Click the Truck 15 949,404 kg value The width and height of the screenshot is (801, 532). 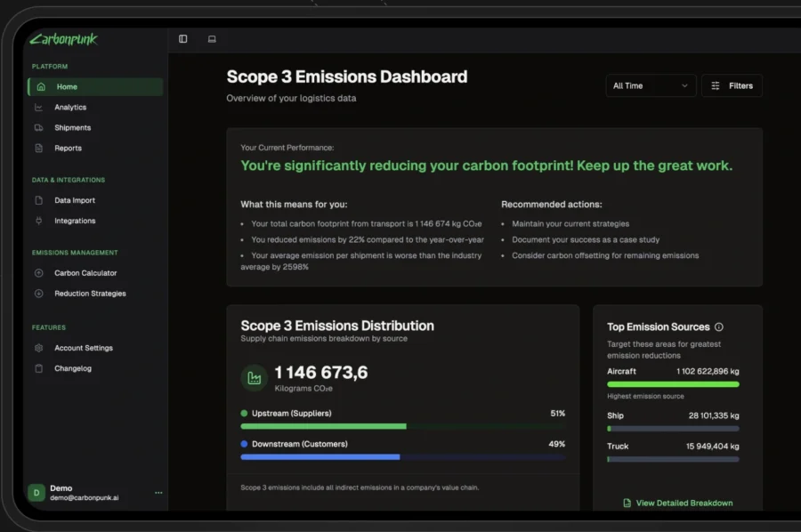(x=712, y=447)
